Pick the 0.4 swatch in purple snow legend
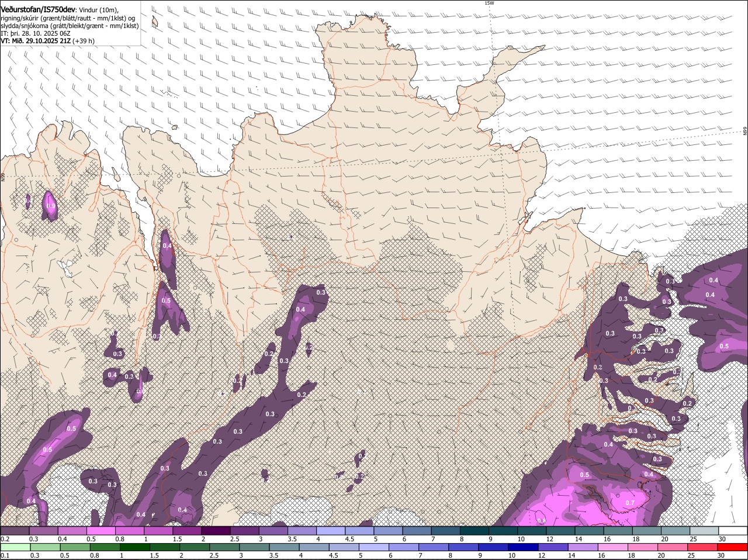748x560 pixels. point(72,530)
